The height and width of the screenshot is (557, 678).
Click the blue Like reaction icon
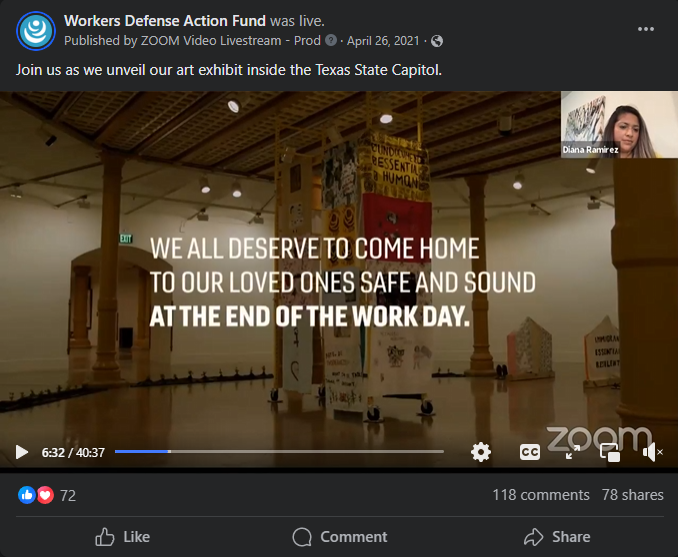(x=27, y=495)
